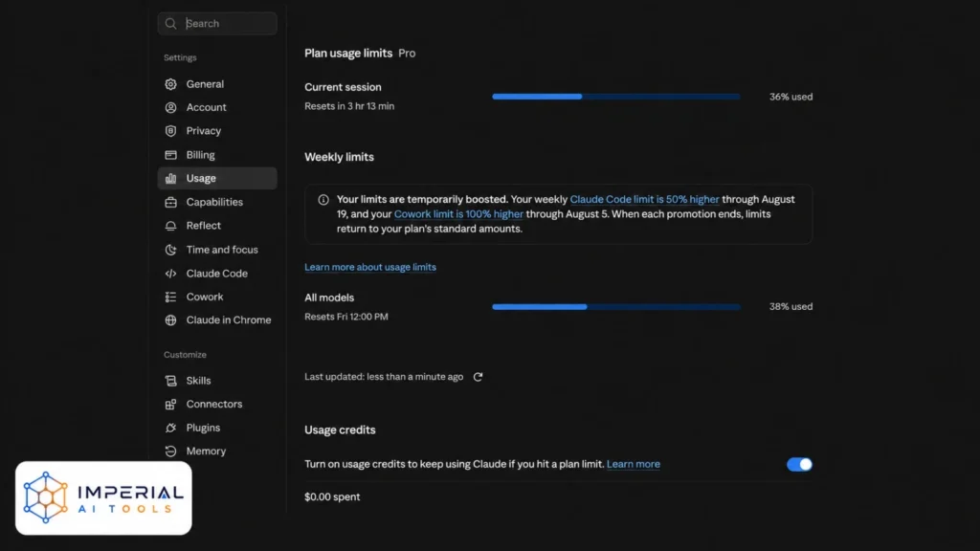Viewport: 980px width, 551px height.
Task: Click the Billing card icon
Action: (x=170, y=155)
